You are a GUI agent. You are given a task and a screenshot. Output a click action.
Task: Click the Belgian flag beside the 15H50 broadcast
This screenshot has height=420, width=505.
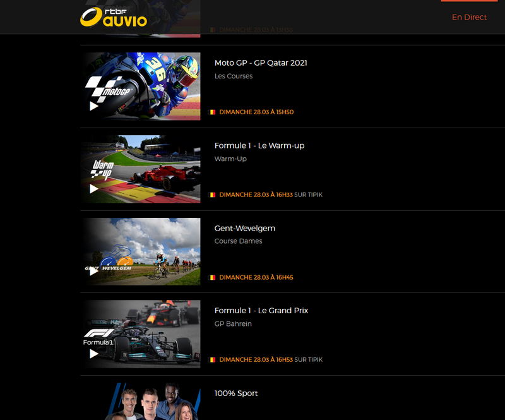tap(212, 112)
